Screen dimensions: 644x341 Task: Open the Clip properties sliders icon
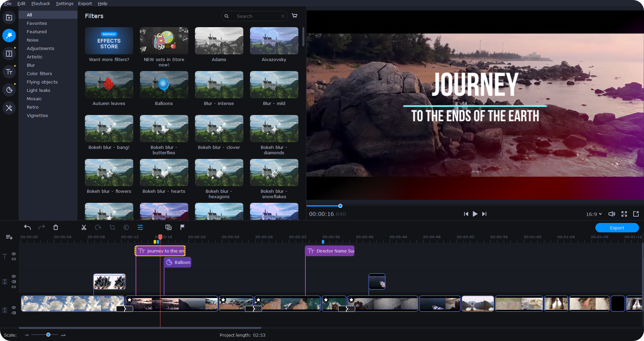pos(140,227)
